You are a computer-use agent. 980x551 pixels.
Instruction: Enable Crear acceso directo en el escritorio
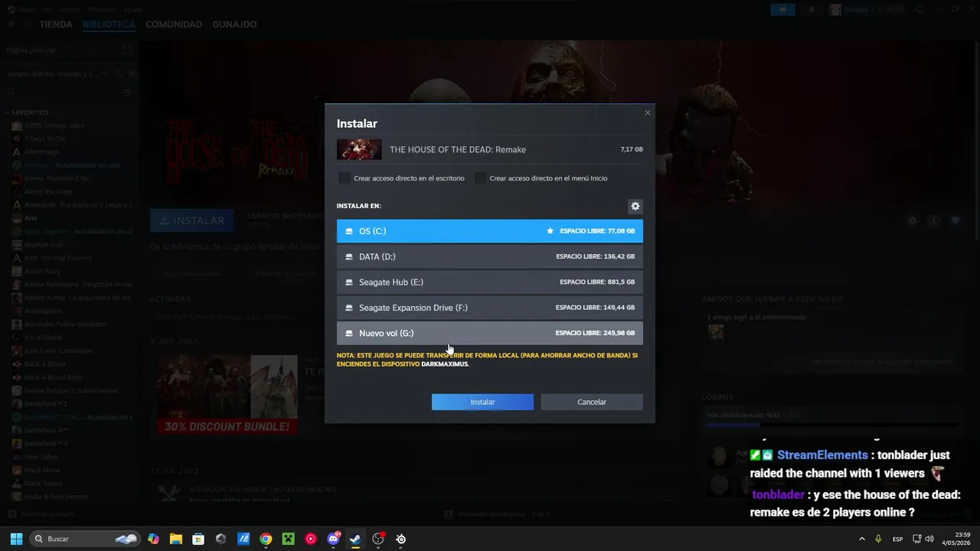coord(345,178)
